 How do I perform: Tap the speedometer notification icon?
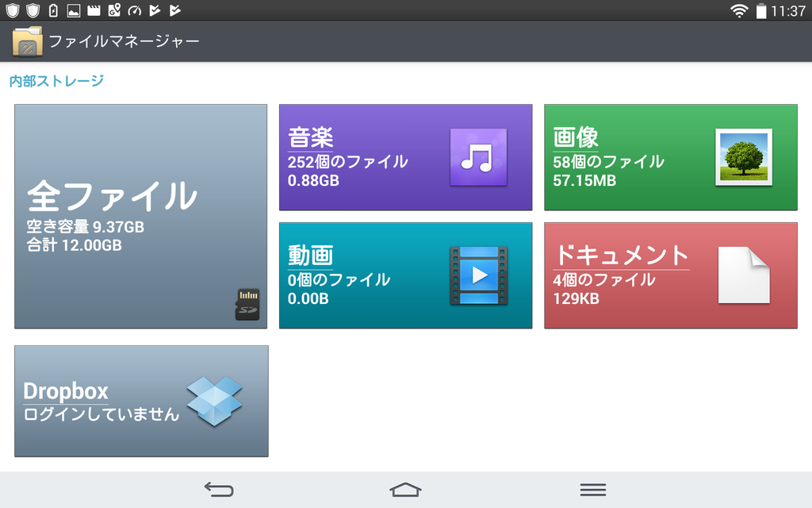click(135, 10)
